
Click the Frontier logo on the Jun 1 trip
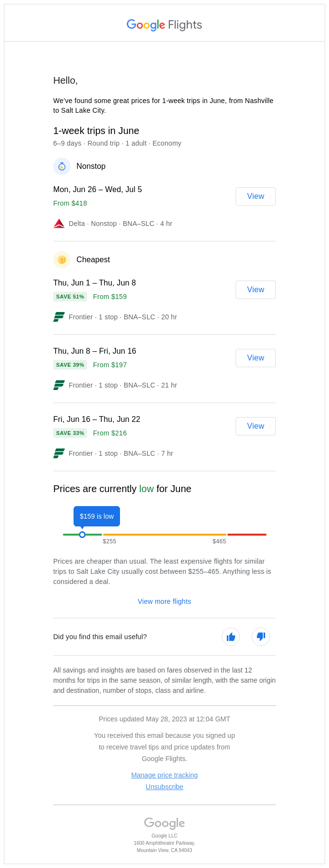(59, 317)
